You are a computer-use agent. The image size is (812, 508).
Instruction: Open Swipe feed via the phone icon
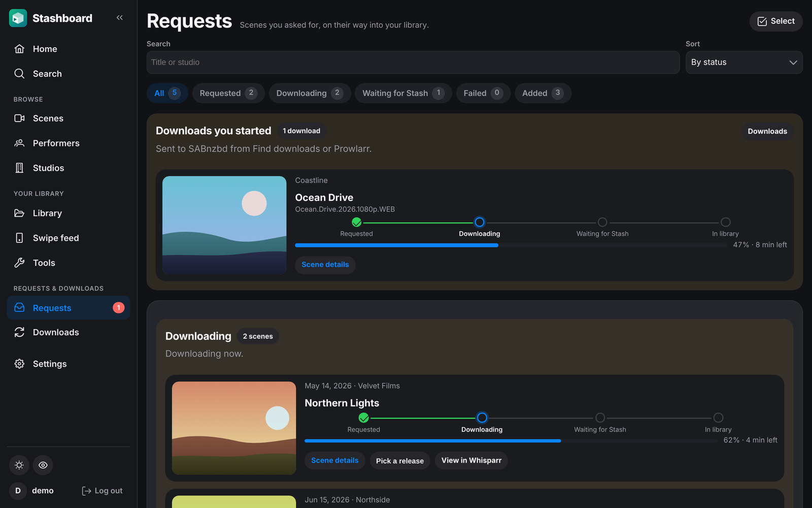tap(19, 238)
